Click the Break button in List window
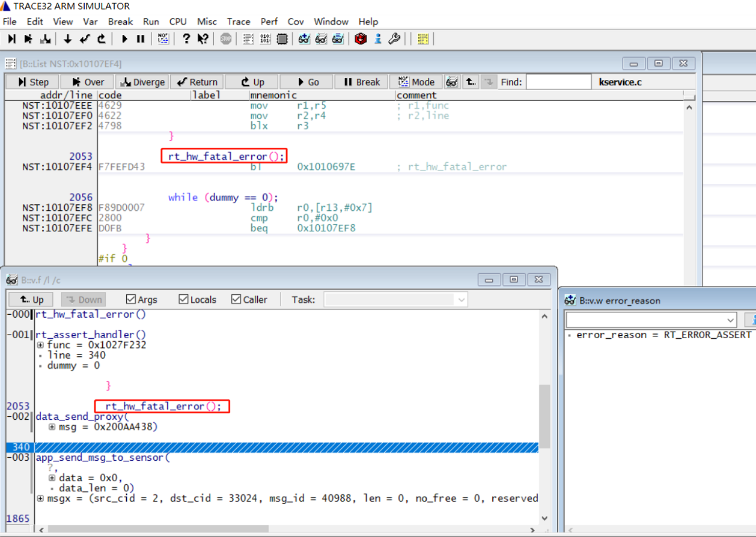The width and height of the screenshot is (756, 537). 361,82
